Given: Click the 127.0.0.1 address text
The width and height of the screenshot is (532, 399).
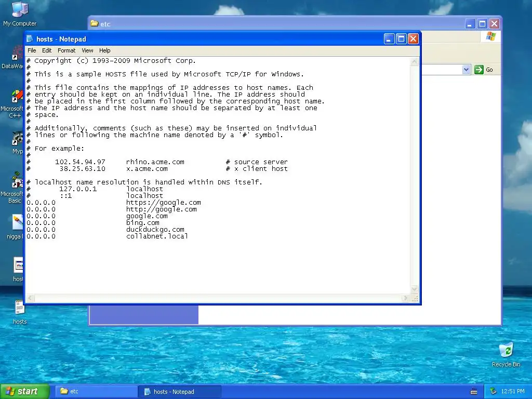Looking at the screenshot, I should coord(78,189).
